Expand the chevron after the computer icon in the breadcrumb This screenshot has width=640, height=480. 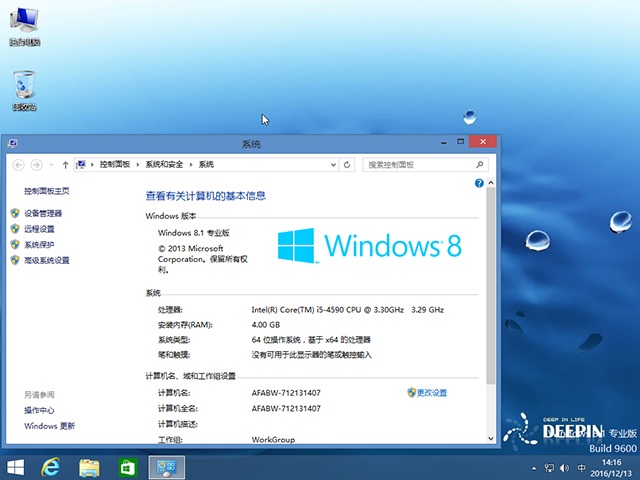pos(92,164)
